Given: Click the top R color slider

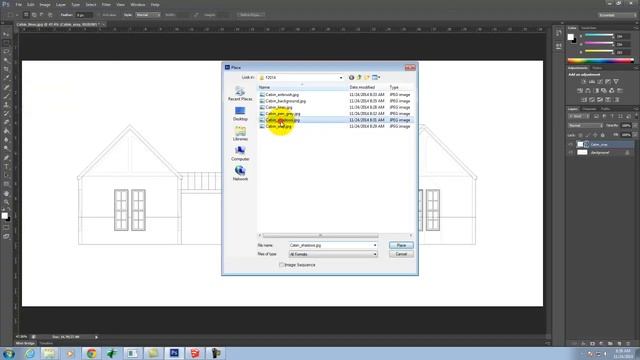Looking at the screenshot, I should (599, 36).
